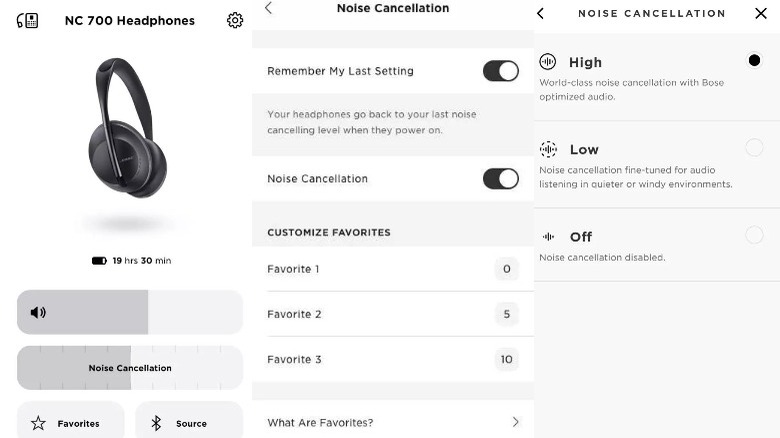
Task: Click the Off noise cancellation waveform icon
Action: [548, 237]
